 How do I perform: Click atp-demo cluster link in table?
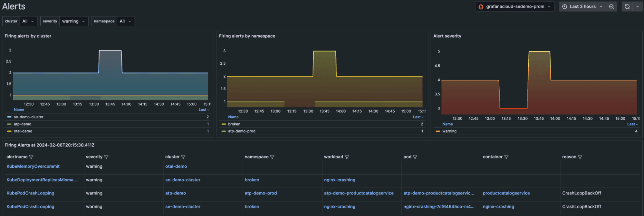pyautogui.click(x=176, y=193)
